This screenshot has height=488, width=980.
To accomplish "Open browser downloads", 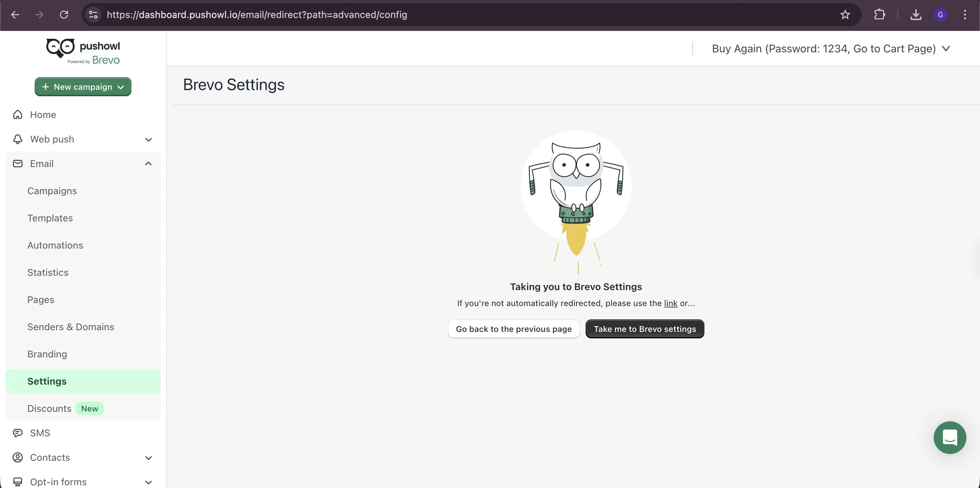I will [x=916, y=15].
